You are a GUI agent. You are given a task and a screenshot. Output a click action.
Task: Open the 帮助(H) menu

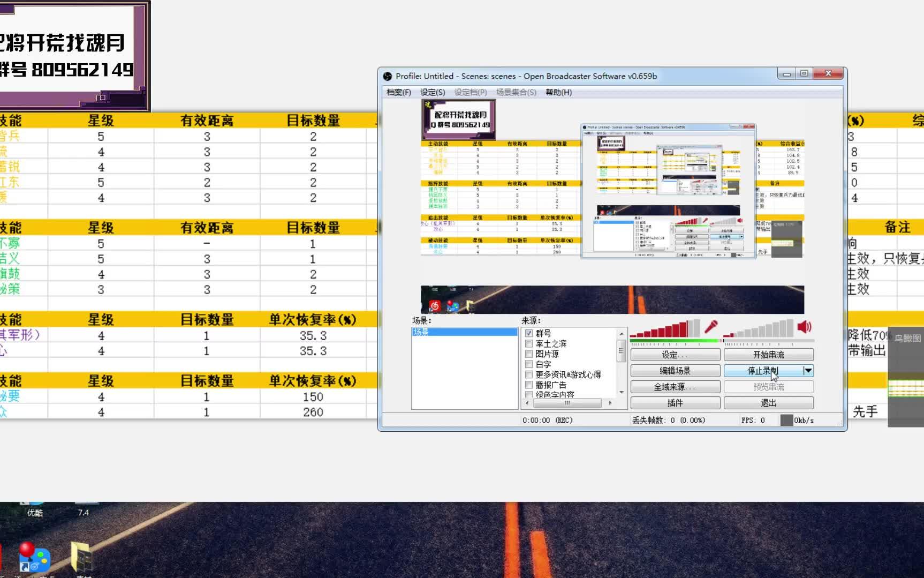point(558,92)
